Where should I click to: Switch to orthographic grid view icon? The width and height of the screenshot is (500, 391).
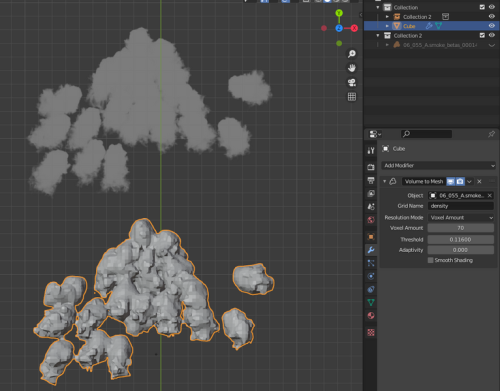point(352,97)
